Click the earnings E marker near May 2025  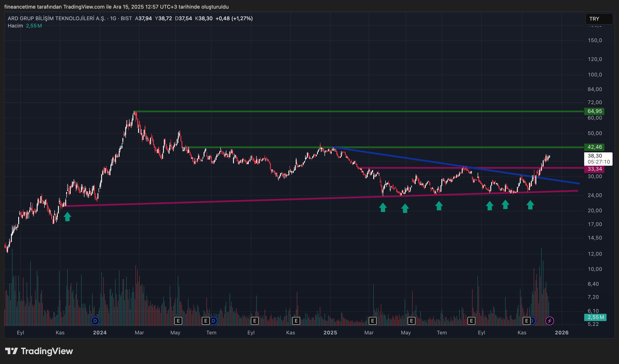click(411, 321)
